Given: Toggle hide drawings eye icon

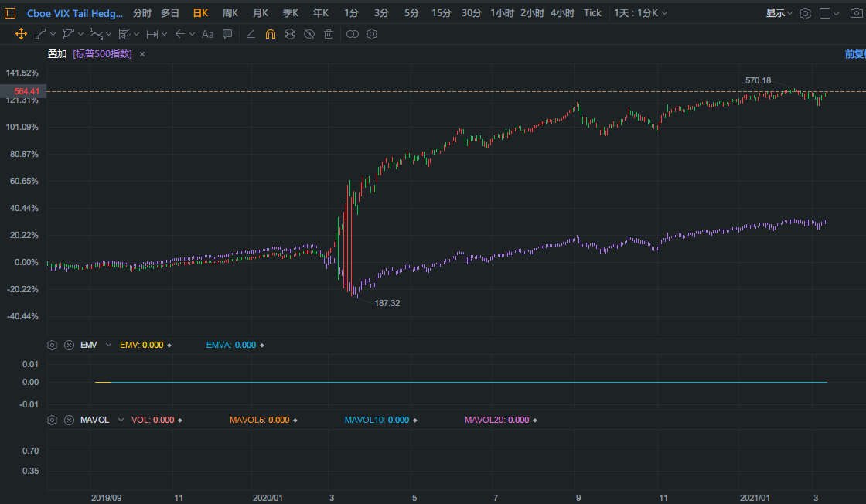Looking at the screenshot, I should tap(309, 34).
